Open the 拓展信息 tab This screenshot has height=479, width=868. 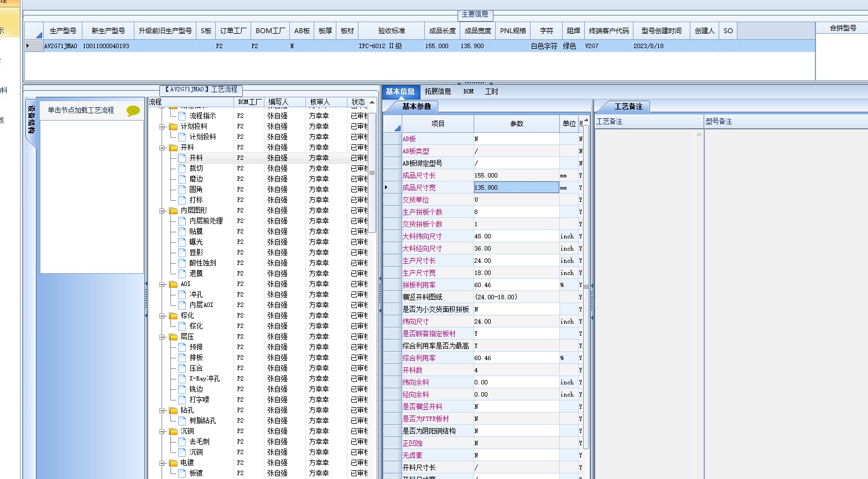tap(438, 92)
